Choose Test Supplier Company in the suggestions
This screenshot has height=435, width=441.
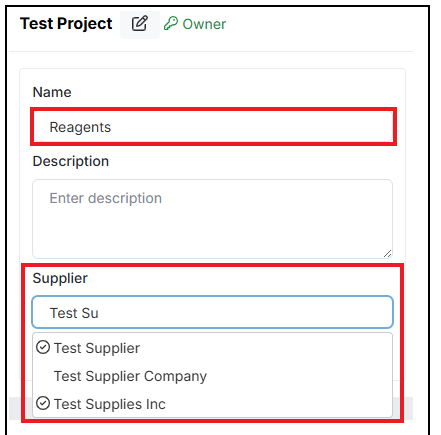pyautogui.click(x=212, y=376)
